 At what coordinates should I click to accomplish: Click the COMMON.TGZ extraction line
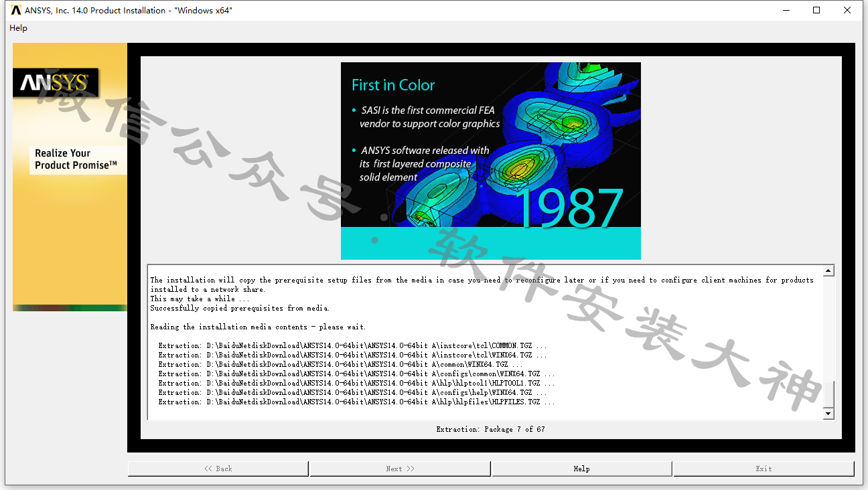(x=352, y=345)
